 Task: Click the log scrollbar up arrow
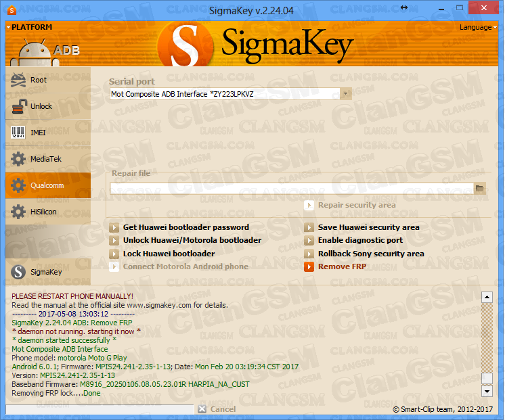[487, 297]
